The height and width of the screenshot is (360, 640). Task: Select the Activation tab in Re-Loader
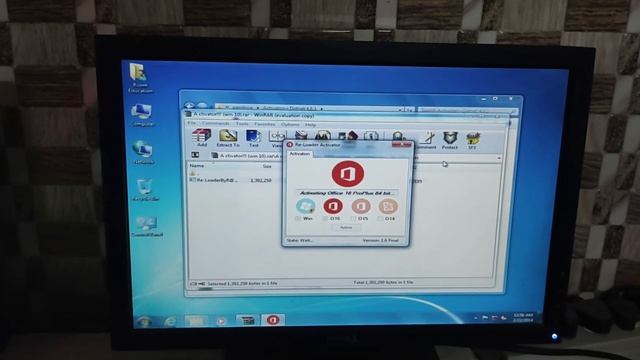tap(300, 154)
